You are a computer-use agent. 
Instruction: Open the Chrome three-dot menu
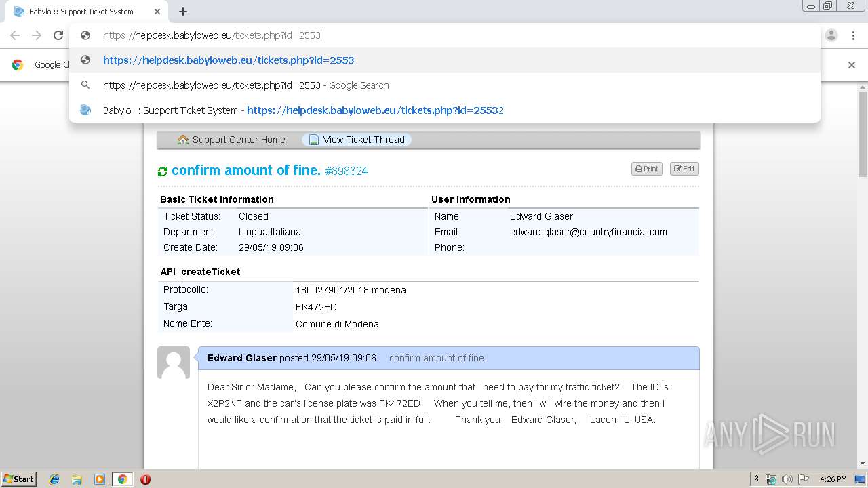point(853,35)
